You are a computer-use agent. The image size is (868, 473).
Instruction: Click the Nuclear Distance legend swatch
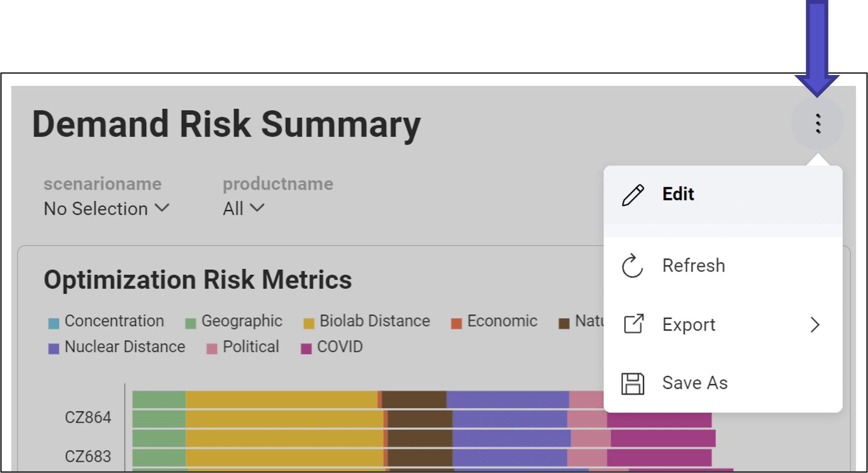click(54, 349)
